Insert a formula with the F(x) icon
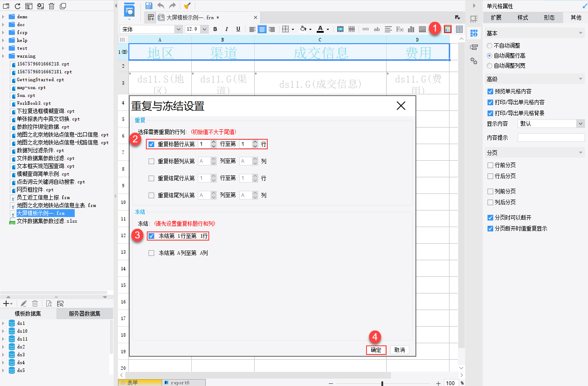Screen dimensions: 588x386 click(x=399, y=29)
